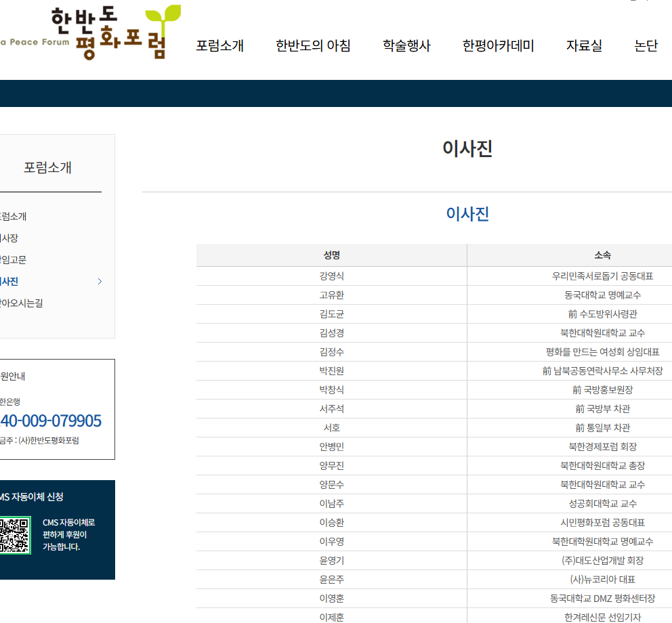Screen dimensions: 672x623
Task: Go to the 찾아오시는길 sidebar link
Action: (20, 303)
